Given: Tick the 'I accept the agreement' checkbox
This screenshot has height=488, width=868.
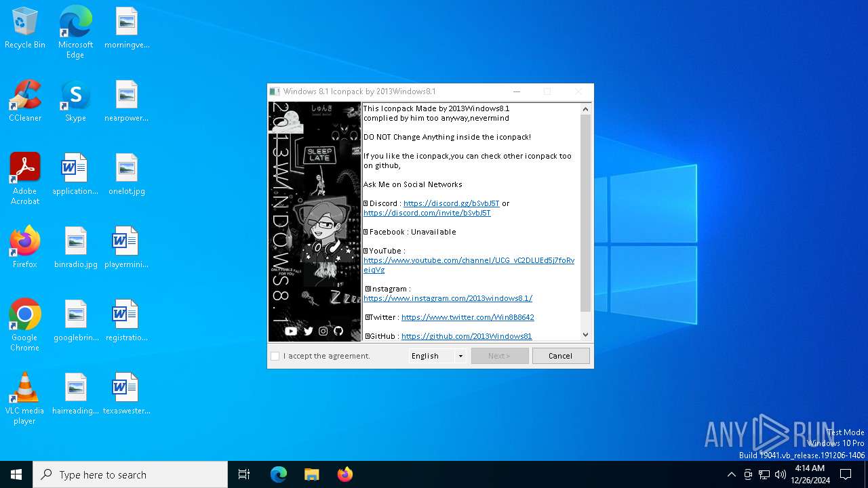Looking at the screenshot, I should pyautogui.click(x=275, y=356).
